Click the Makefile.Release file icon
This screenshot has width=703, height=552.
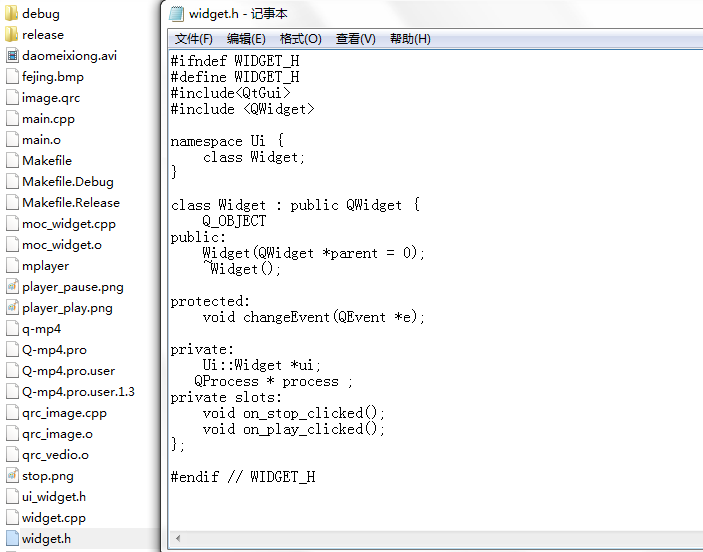[13, 203]
